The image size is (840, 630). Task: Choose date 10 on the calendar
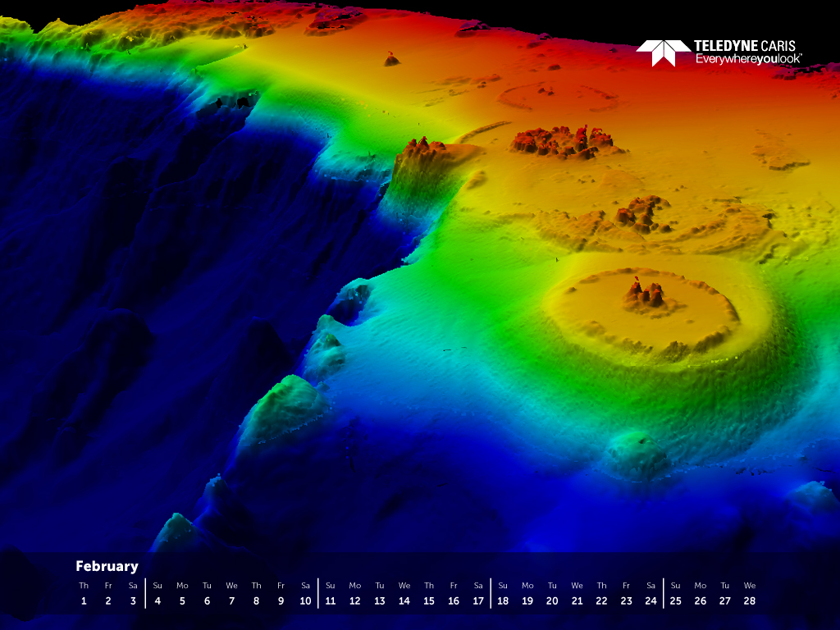pyautogui.click(x=305, y=600)
